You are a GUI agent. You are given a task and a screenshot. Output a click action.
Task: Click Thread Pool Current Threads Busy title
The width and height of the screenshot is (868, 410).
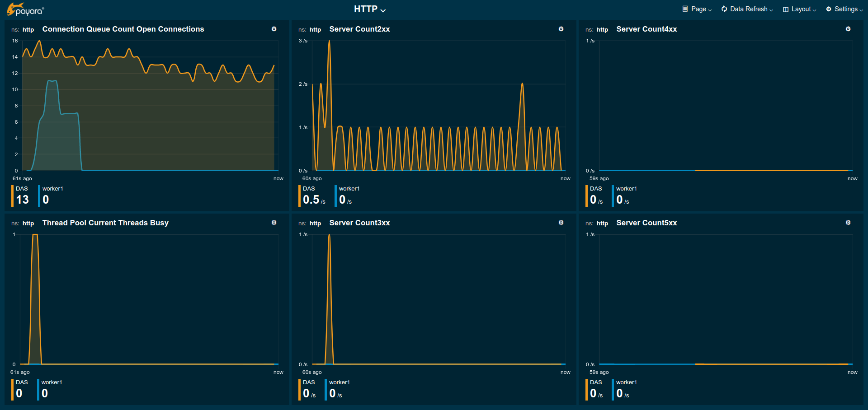pos(105,223)
